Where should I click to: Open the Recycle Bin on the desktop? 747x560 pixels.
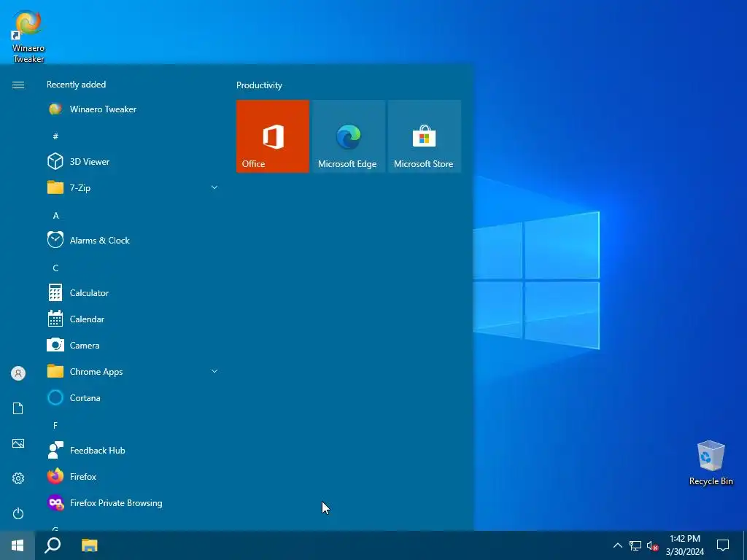pos(711,463)
